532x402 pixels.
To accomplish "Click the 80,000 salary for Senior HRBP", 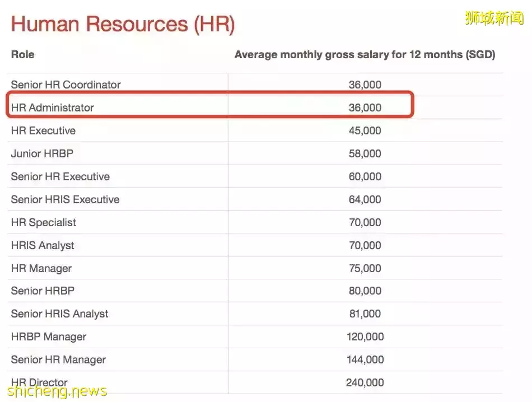I will click(365, 291).
